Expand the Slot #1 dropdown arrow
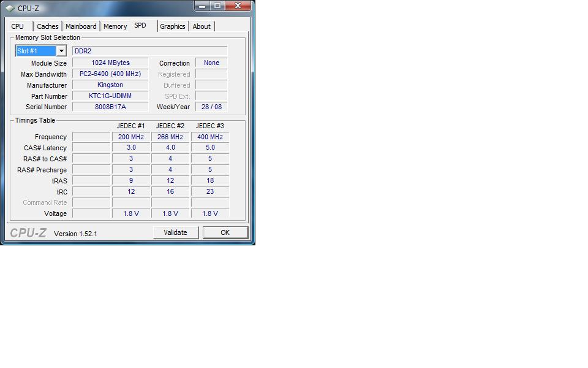This screenshot has height=368, width=588. [x=61, y=51]
